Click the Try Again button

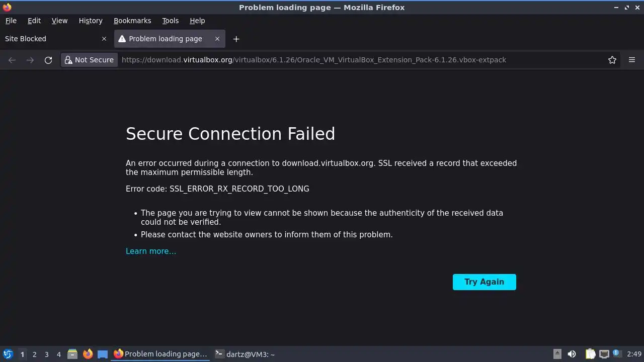coord(484,282)
